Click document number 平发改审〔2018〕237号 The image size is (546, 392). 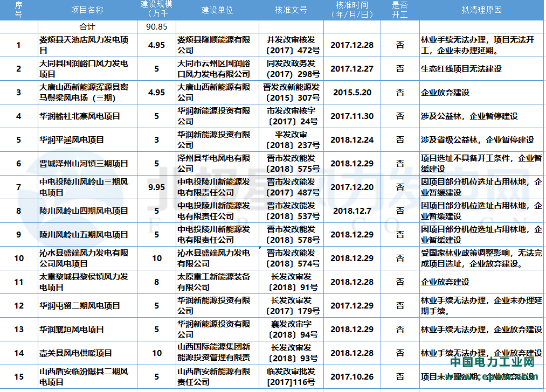(292, 139)
